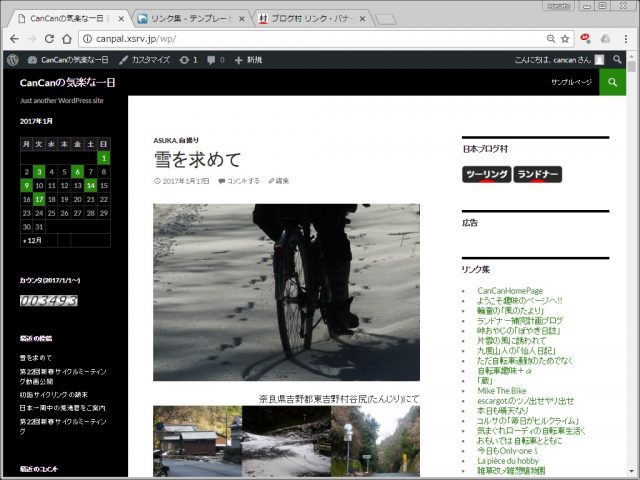The width and height of the screenshot is (640, 480).
Task: Close the ブログ村 リンク・バナー tab
Action: click(362, 19)
